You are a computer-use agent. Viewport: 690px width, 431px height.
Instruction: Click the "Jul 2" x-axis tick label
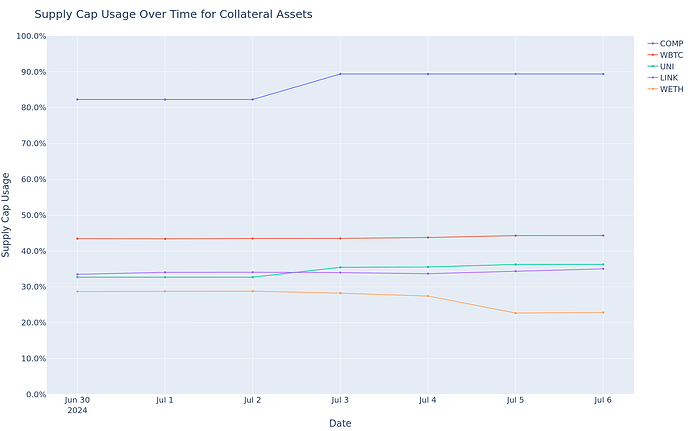click(x=252, y=400)
